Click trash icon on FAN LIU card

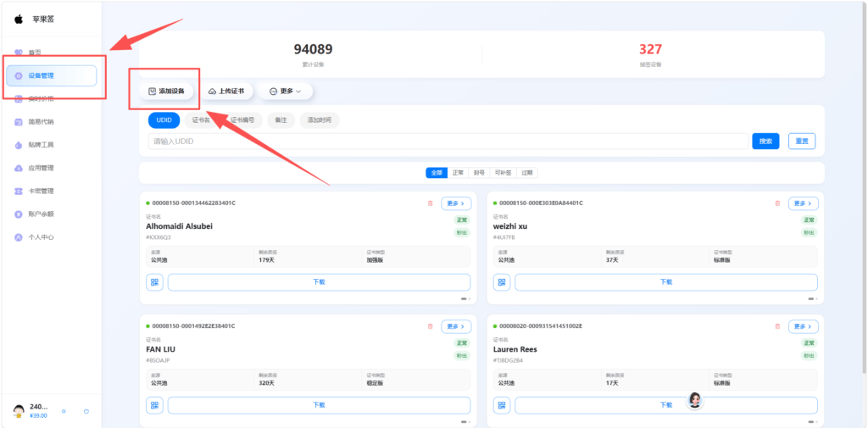(x=430, y=326)
